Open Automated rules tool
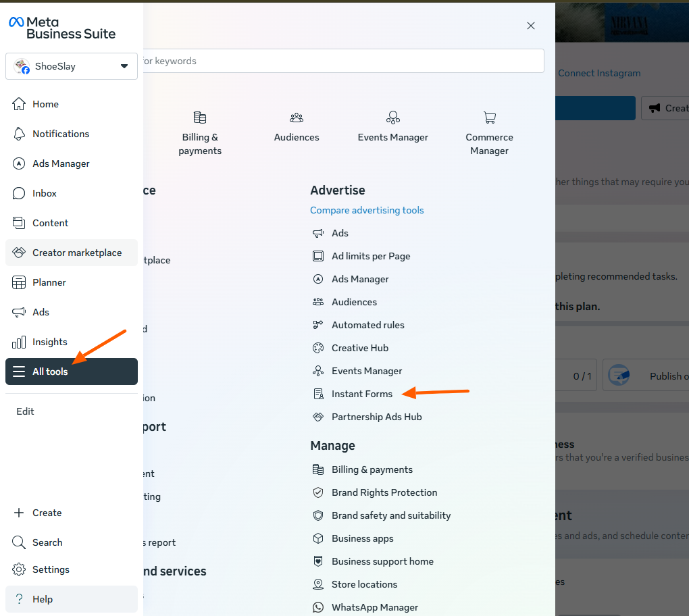The height and width of the screenshot is (616, 689). pyautogui.click(x=358, y=325)
